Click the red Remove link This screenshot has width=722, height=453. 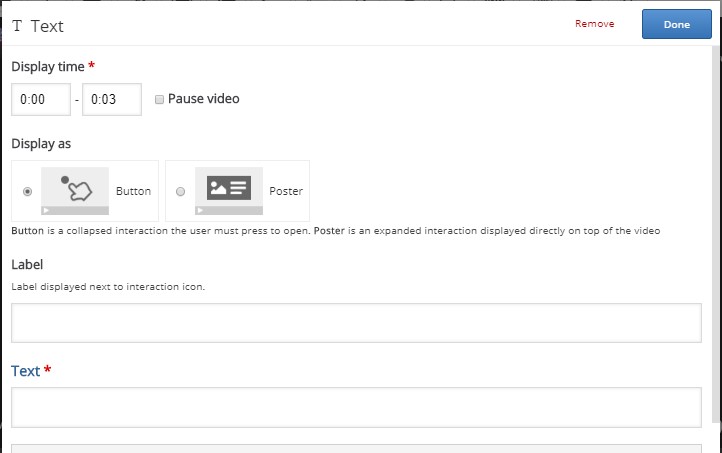click(x=594, y=24)
